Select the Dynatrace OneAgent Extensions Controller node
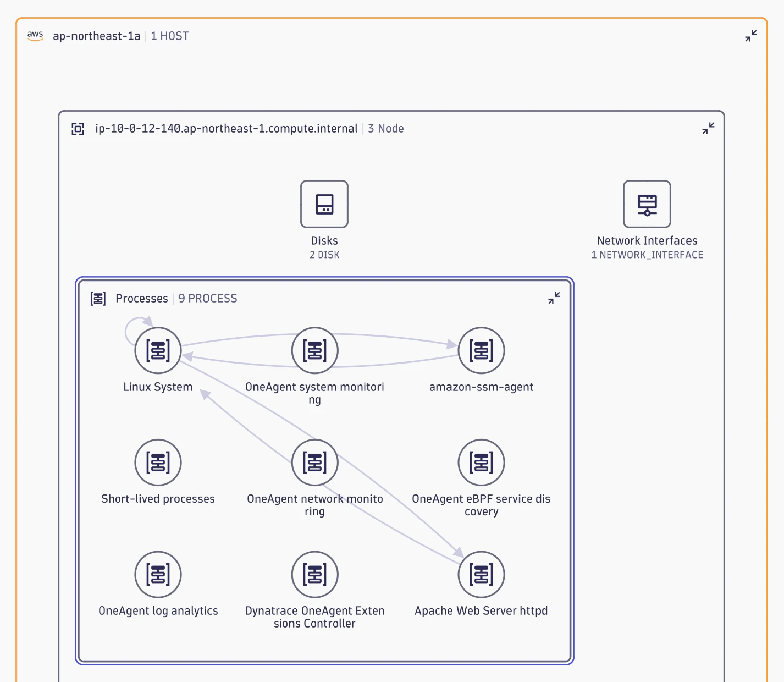This screenshot has height=682, width=784. (x=315, y=575)
